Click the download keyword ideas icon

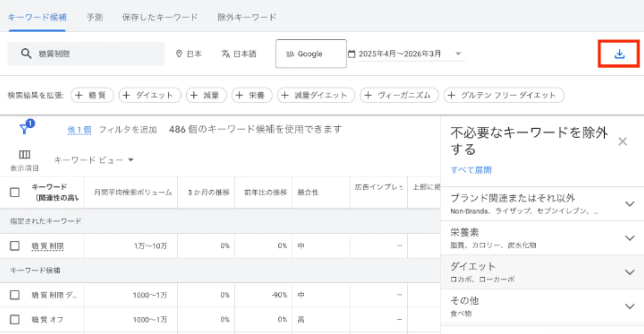coord(619,54)
